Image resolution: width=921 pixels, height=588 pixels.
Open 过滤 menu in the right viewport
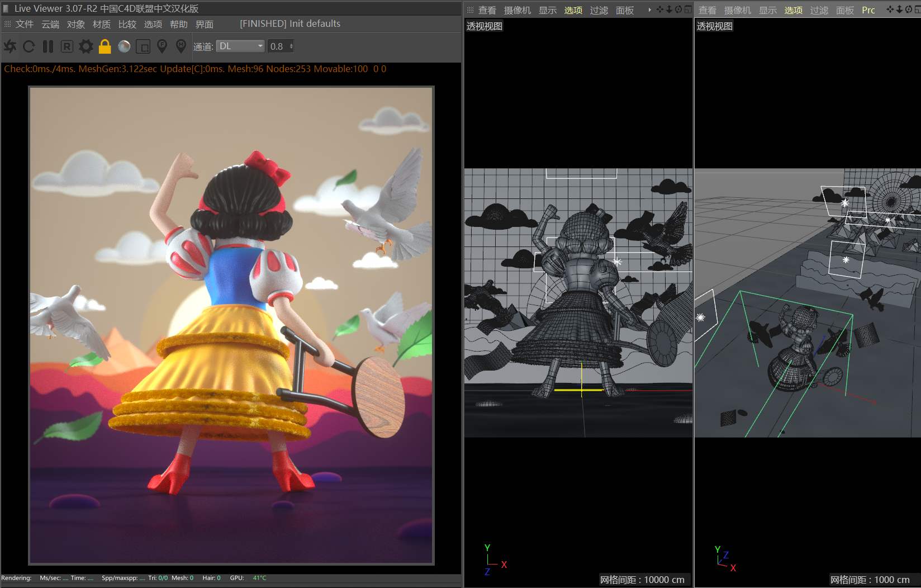click(819, 10)
